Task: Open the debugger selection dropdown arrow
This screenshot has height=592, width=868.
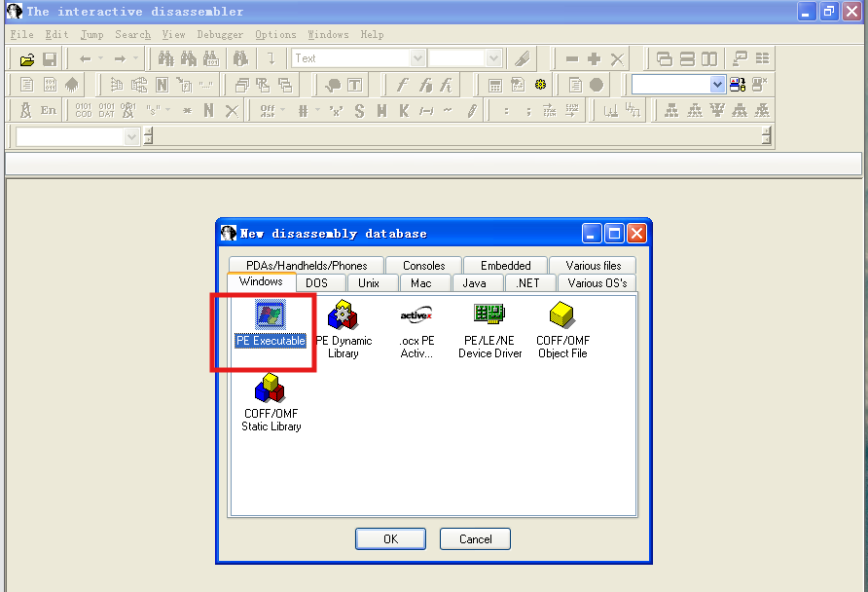Action: tap(717, 85)
